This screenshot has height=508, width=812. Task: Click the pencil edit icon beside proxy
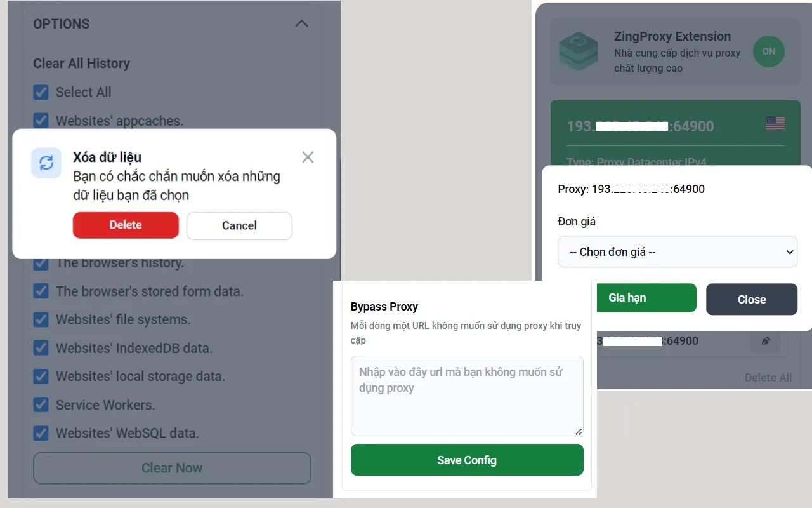(x=766, y=341)
